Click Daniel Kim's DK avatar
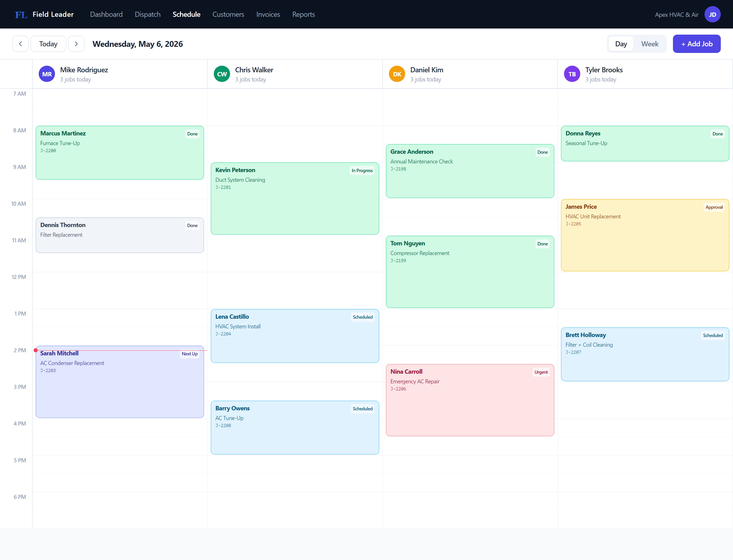 pos(397,74)
